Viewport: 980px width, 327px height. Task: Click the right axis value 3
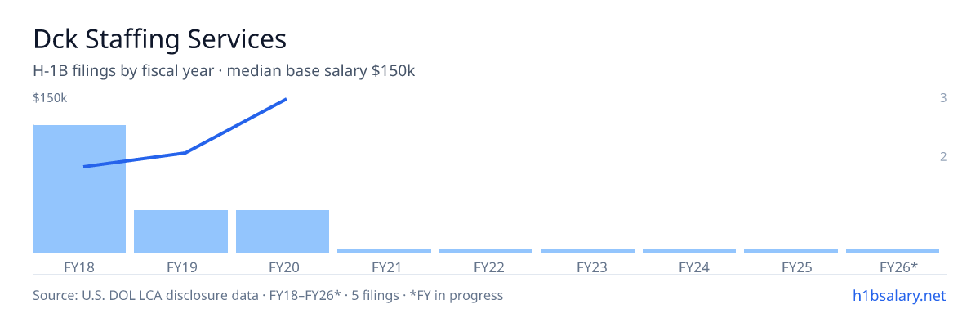(943, 98)
